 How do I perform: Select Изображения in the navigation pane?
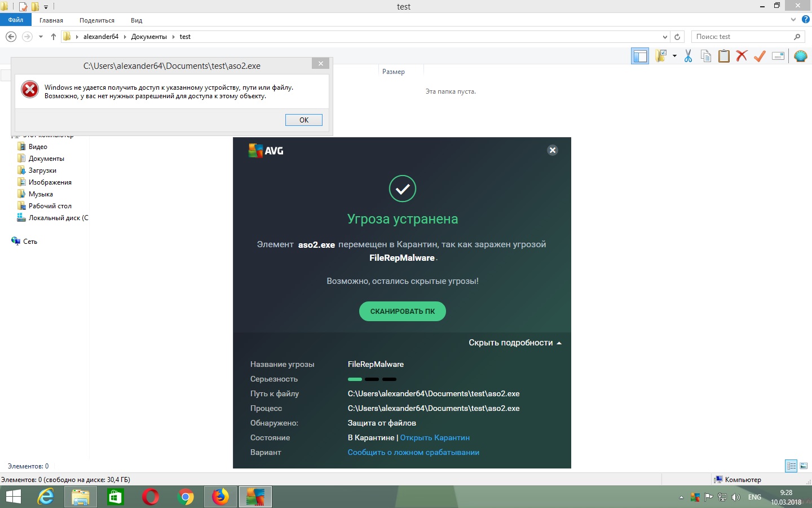click(x=50, y=182)
